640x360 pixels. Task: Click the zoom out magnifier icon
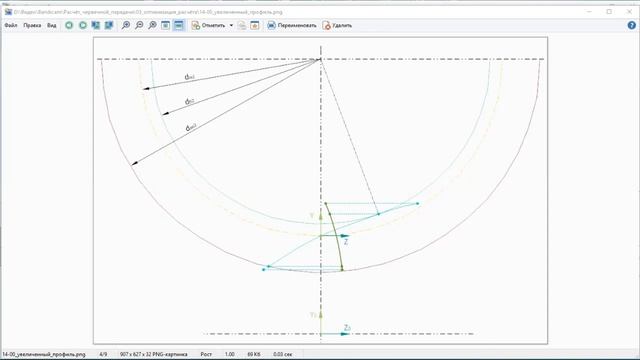139,25
